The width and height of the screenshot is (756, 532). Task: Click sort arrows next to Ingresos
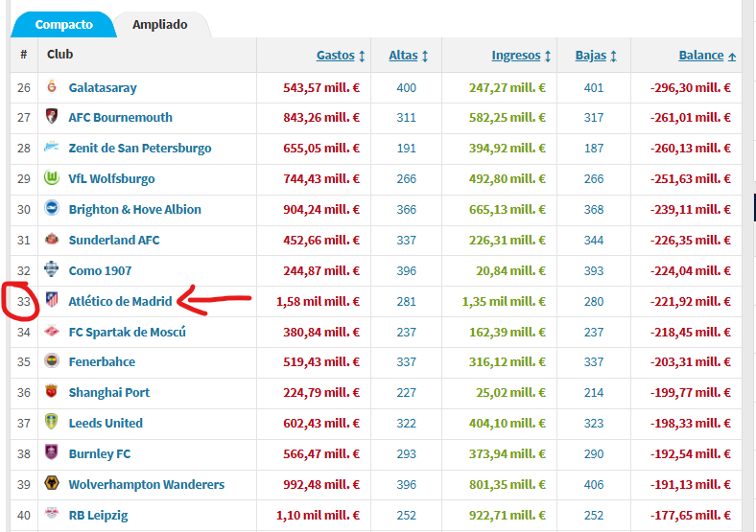pyautogui.click(x=548, y=56)
